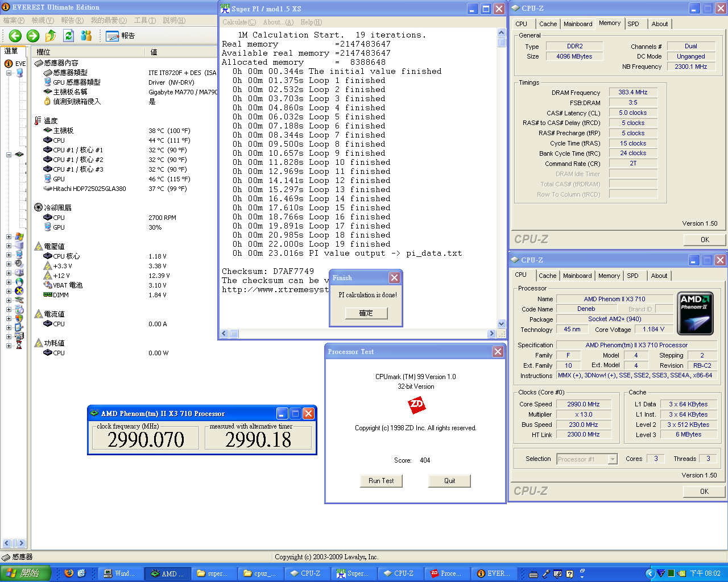Click the help question-mark icon in language bar
Viewport: 728px width, 582px height.
point(569,573)
